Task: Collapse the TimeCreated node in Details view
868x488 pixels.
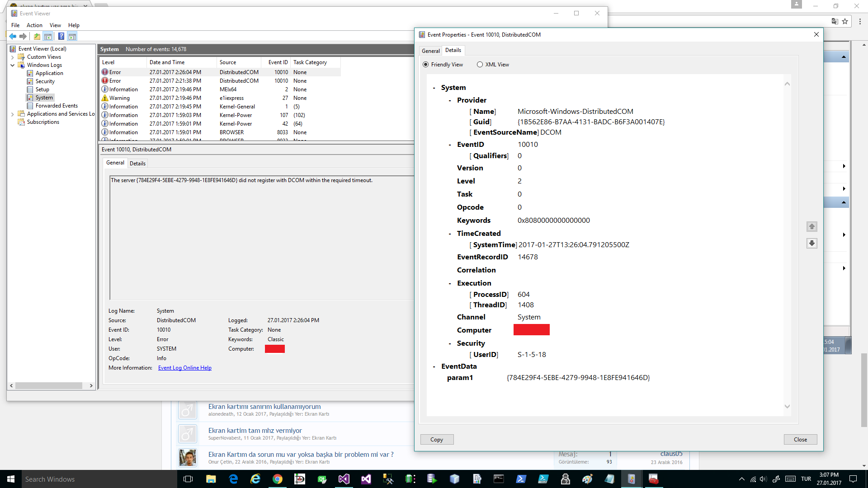Action: point(450,234)
